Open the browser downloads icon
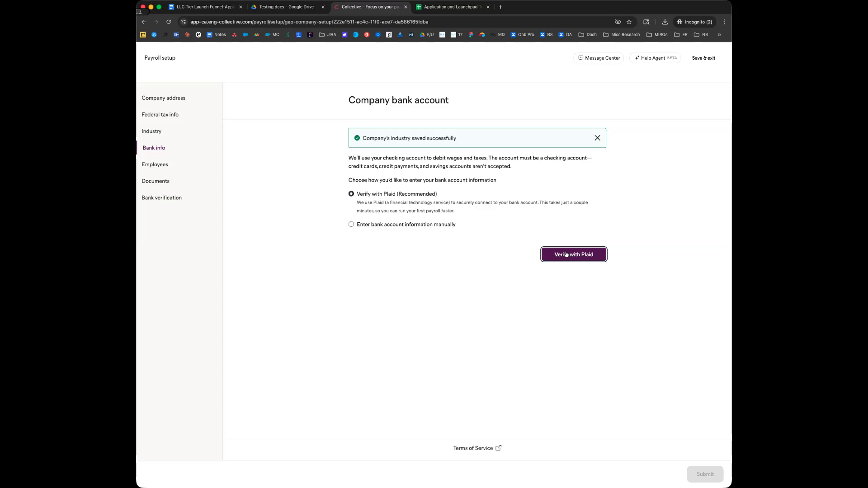This screenshot has height=488, width=868. point(665,22)
